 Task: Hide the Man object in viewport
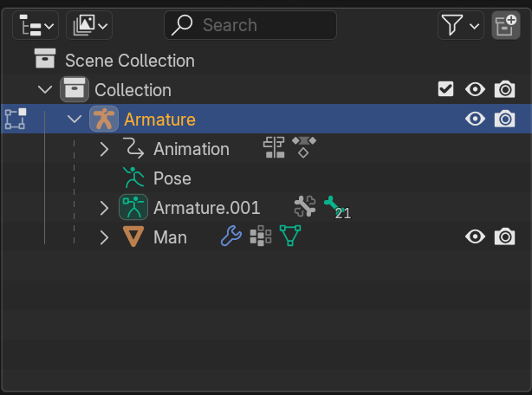(475, 236)
